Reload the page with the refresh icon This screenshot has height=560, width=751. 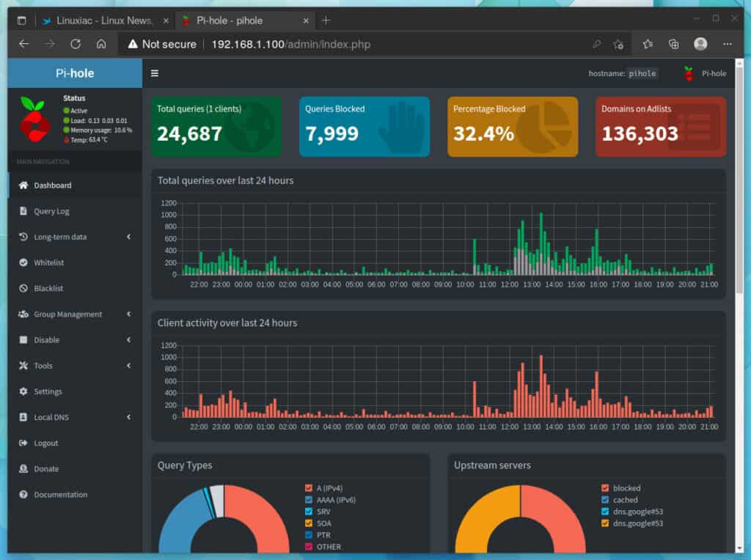point(76,44)
